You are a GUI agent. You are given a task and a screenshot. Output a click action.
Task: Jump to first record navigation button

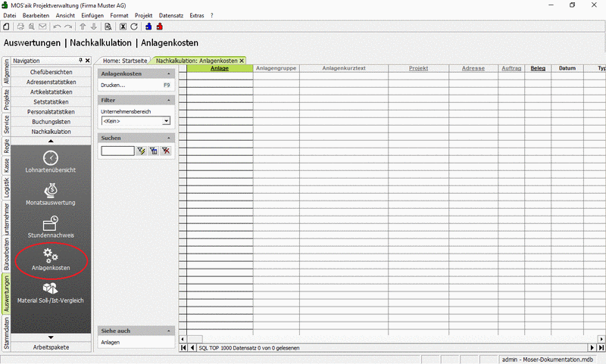pos(183,348)
